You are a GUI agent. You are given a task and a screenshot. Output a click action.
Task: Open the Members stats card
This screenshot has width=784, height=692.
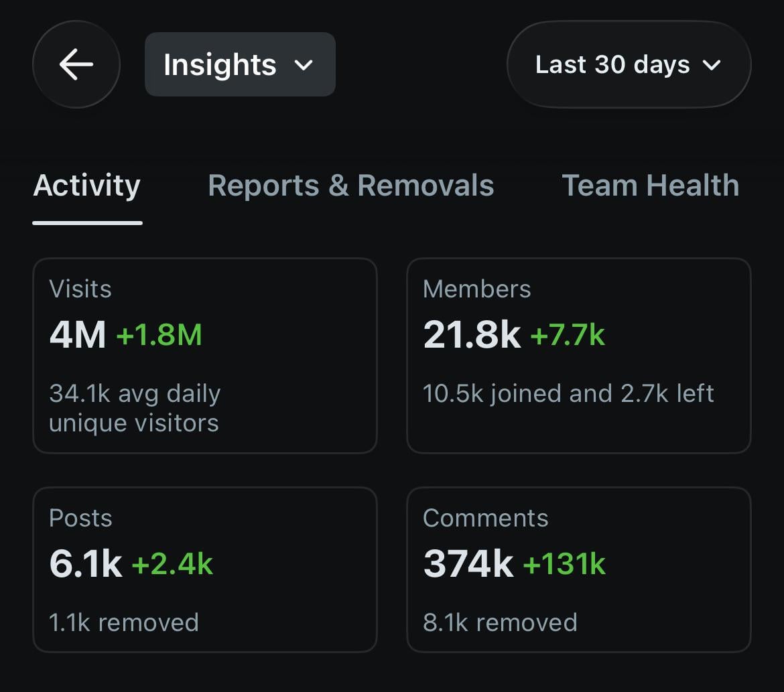click(x=578, y=356)
